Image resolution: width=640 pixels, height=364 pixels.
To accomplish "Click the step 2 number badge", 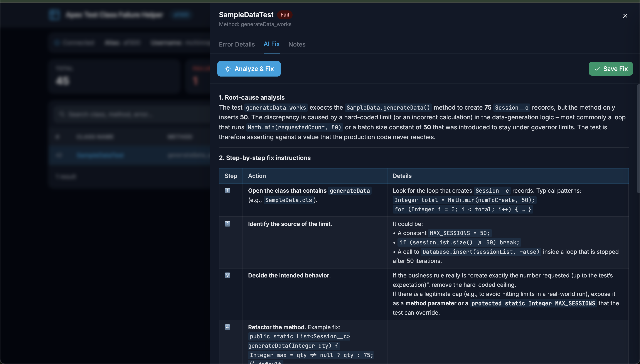I will 227,224.
